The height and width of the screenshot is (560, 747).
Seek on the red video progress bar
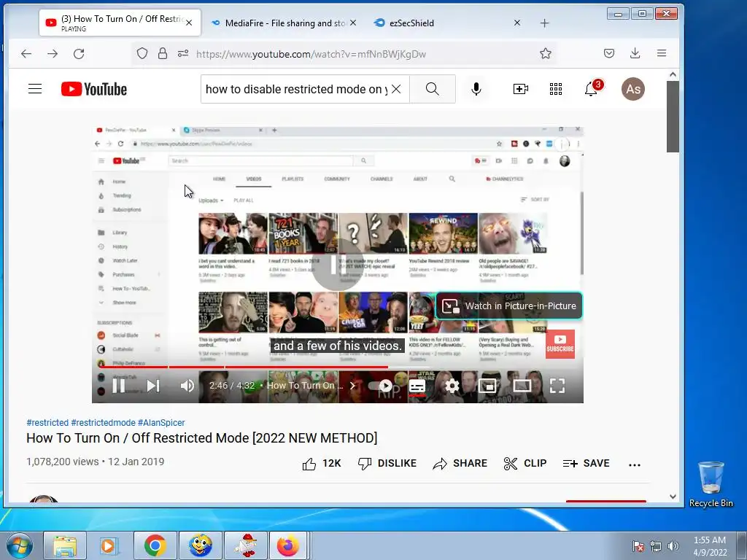(337, 367)
